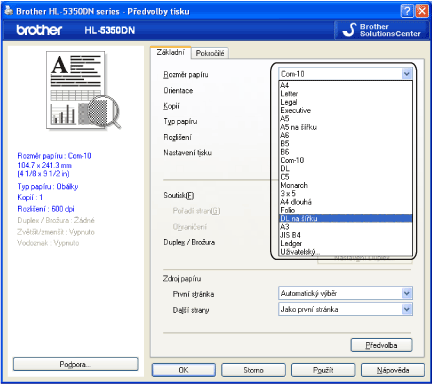Select A4 from the paper size list

click(345, 85)
